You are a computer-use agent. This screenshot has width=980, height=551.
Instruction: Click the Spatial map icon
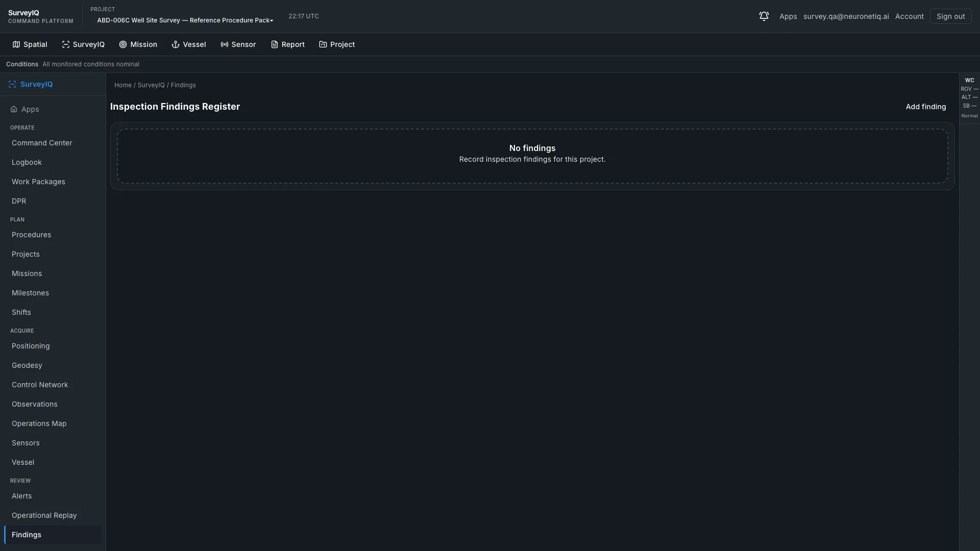pos(16,44)
